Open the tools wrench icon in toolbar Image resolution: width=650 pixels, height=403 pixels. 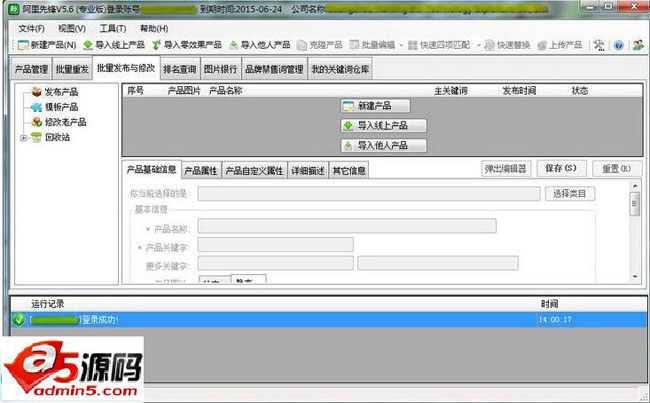tap(599, 45)
